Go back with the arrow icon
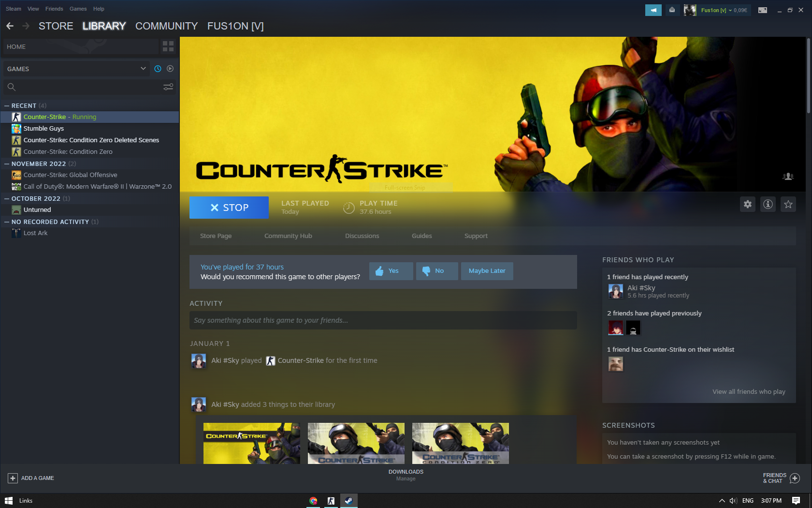 click(10, 26)
